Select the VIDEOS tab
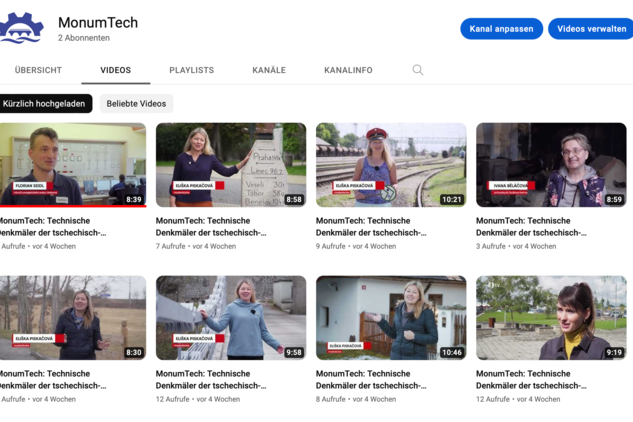This screenshot has width=633, height=422. [x=115, y=70]
